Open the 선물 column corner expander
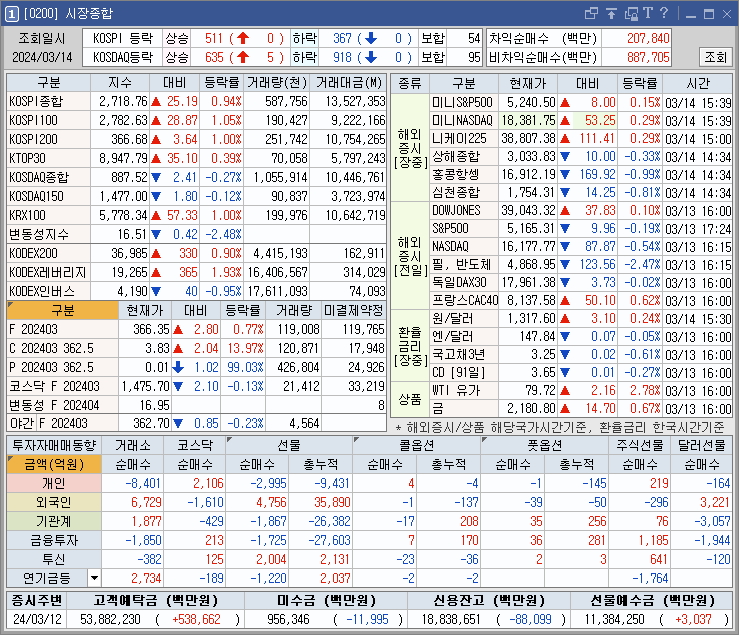Screen dimensions: 739x635 (x=230, y=440)
